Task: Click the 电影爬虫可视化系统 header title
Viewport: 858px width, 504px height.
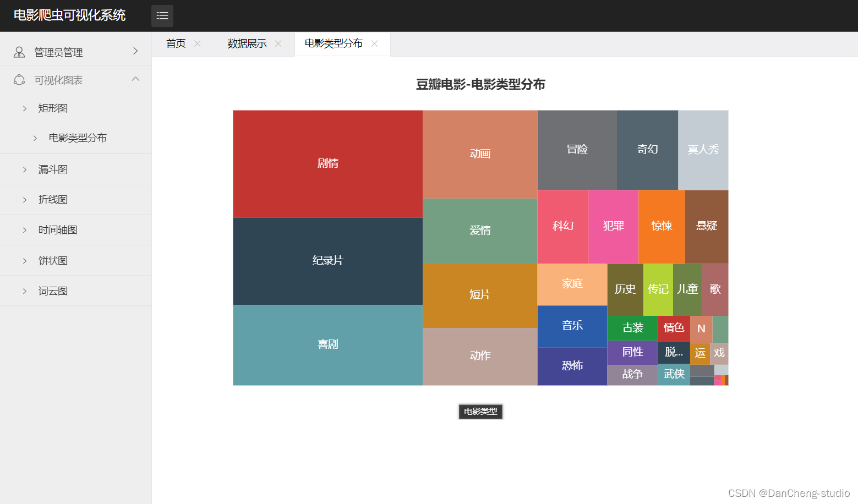Action: pos(69,15)
